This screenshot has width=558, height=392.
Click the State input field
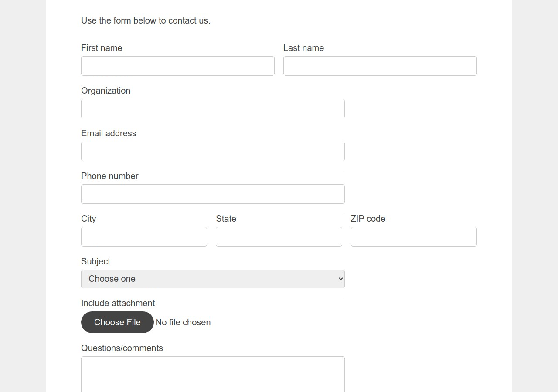279,237
